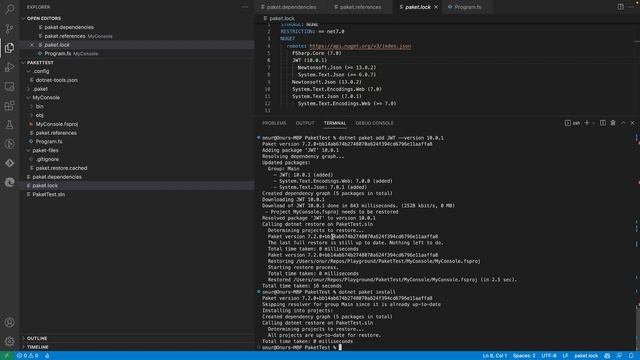Click the feedback icon in status bar
The image size is (640, 360).
[x=619, y=356]
